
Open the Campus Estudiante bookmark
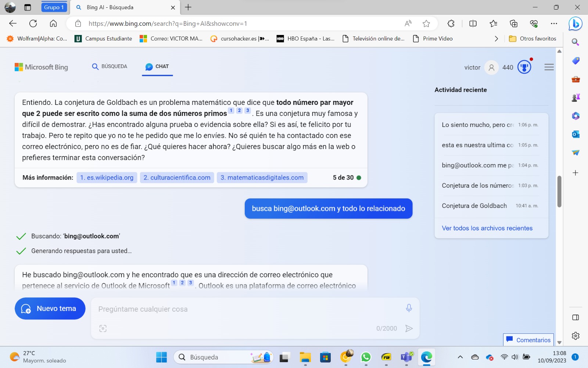(103, 39)
